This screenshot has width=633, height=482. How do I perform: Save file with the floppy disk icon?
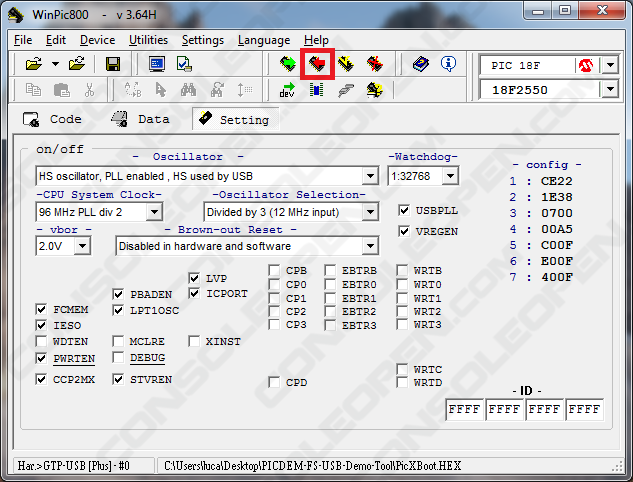113,64
